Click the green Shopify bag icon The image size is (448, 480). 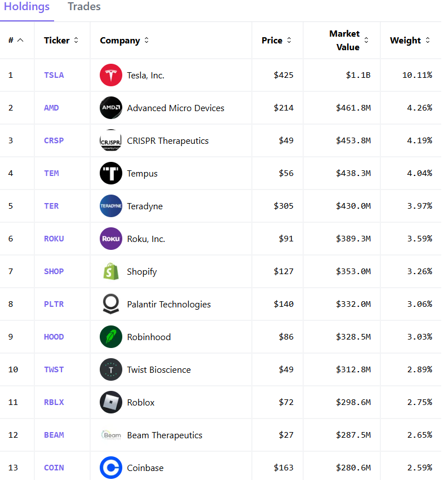[x=111, y=271]
